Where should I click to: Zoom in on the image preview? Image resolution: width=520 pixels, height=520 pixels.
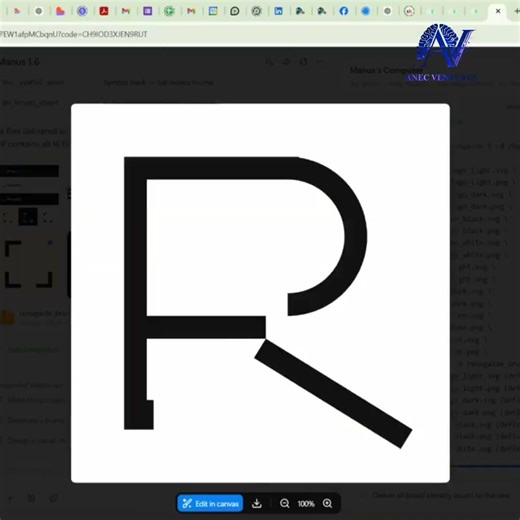pos(327,503)
